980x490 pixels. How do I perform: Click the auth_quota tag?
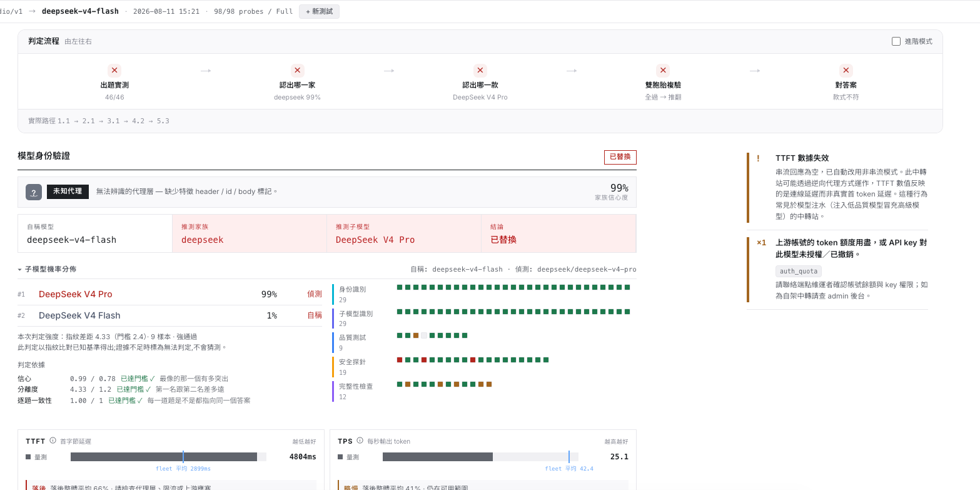click(x=799, y=271)
